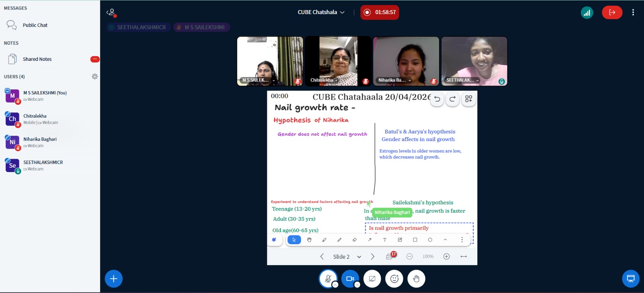
Task: Click Niharika Baghari's webcam thumbnail
Action: 406,61
